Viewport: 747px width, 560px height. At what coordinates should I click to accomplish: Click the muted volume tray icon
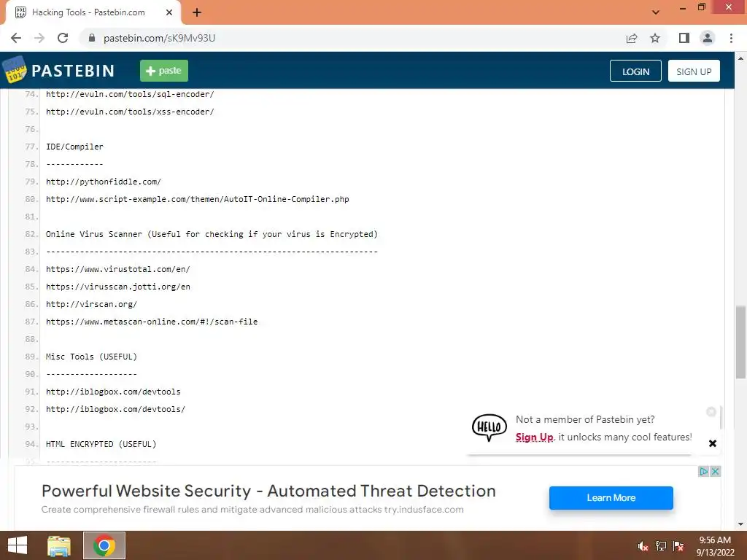[x=643, y=546]
